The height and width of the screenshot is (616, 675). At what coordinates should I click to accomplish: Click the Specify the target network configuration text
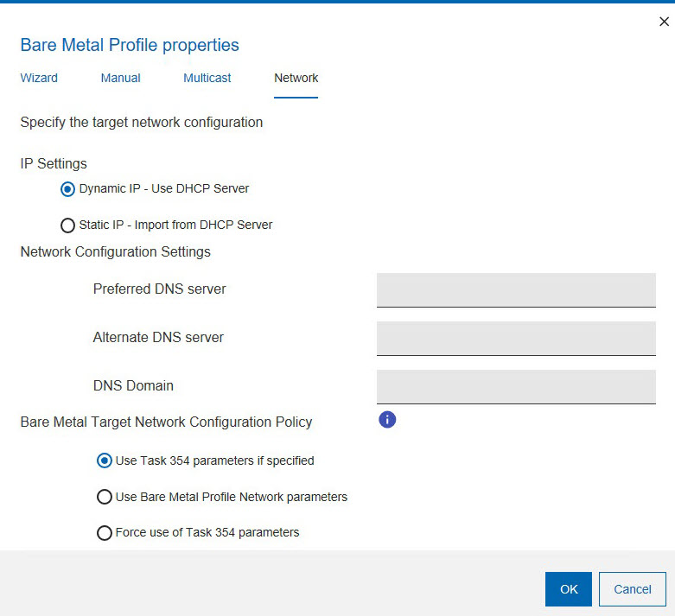(x=142, y=123)
